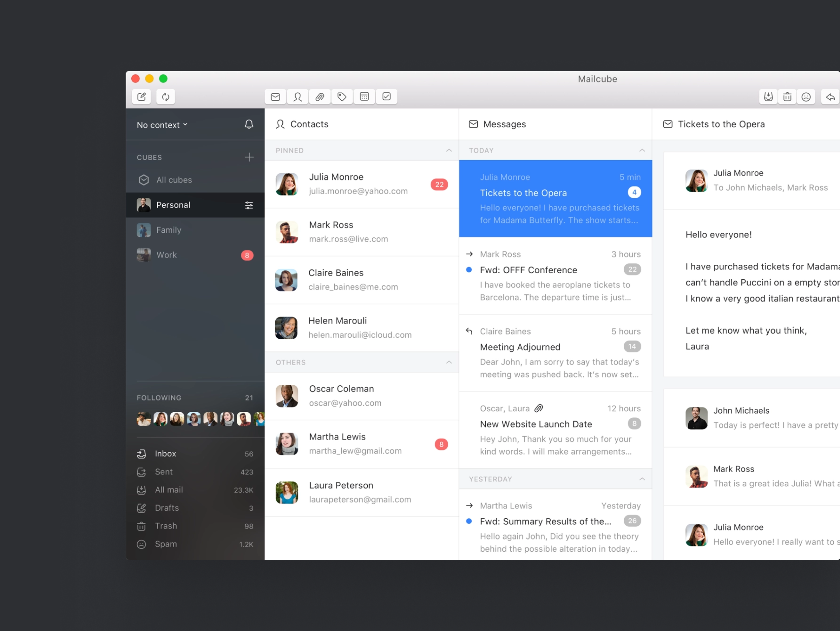Open the Trash folder
This screenshot has width=840, height=631.
(x=195, y=526)
